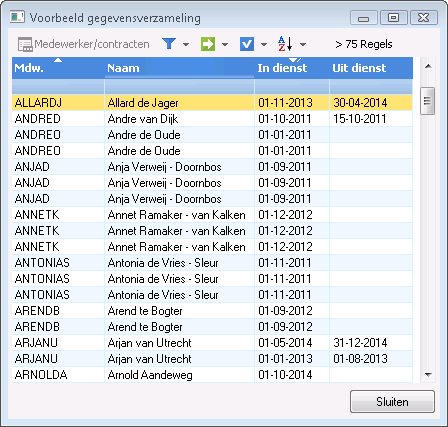Image resolution: width=448 pixels, height=427 pixels.
Task: Click the green arrow export icon
Action: click(208, 44)
